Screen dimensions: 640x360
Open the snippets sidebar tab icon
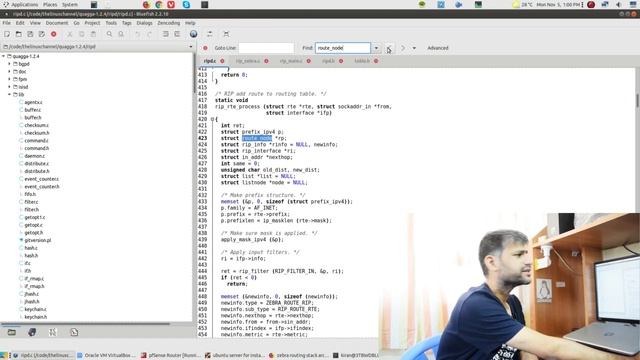(74, 332)
